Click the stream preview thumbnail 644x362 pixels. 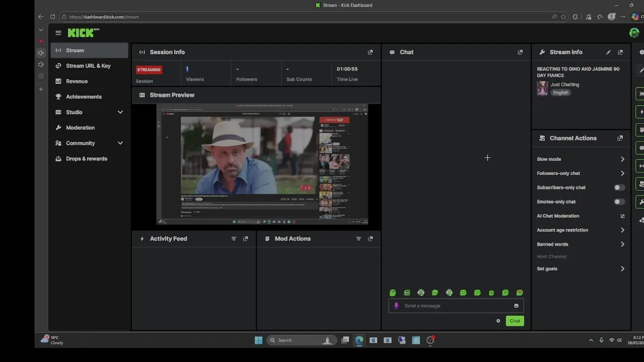click(x=262, y=164)
